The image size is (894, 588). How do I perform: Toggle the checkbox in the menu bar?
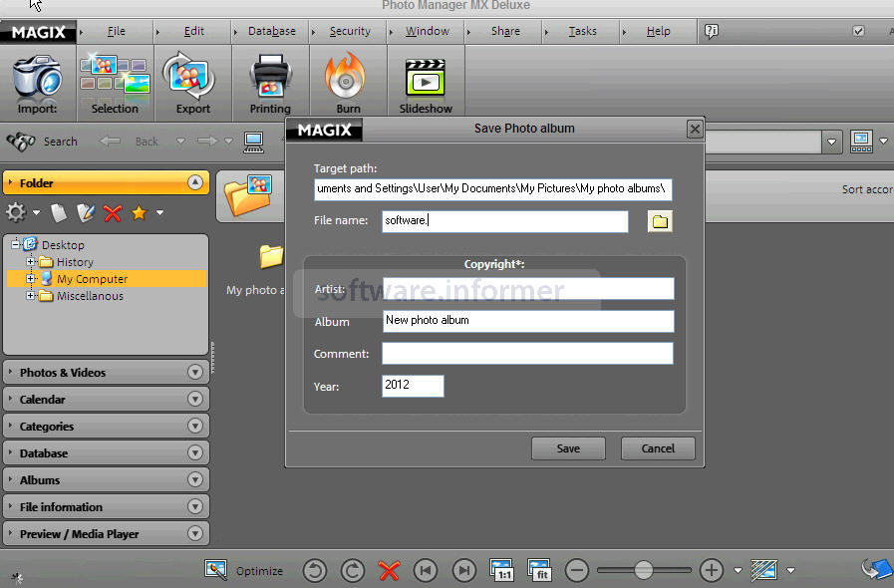(x=858, y=31)
